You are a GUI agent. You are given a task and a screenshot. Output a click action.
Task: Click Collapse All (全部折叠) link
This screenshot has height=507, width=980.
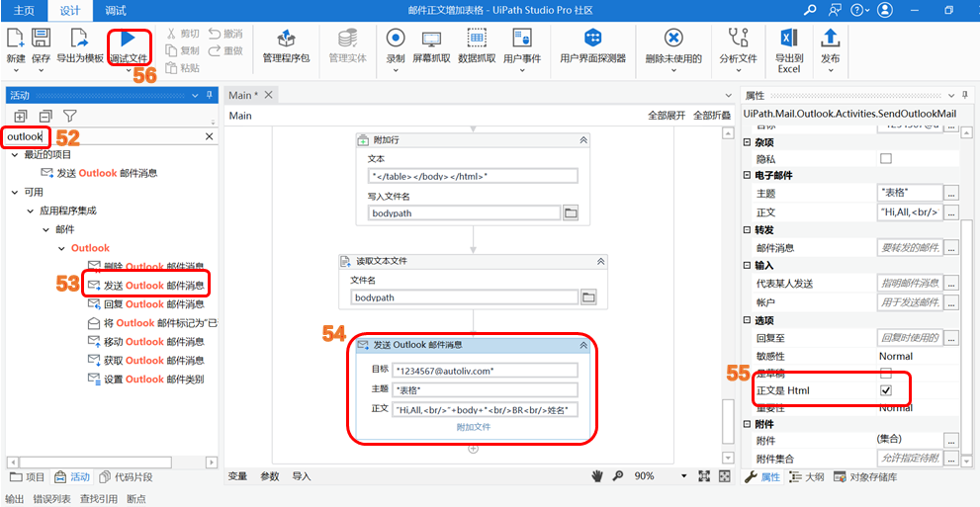712,116
